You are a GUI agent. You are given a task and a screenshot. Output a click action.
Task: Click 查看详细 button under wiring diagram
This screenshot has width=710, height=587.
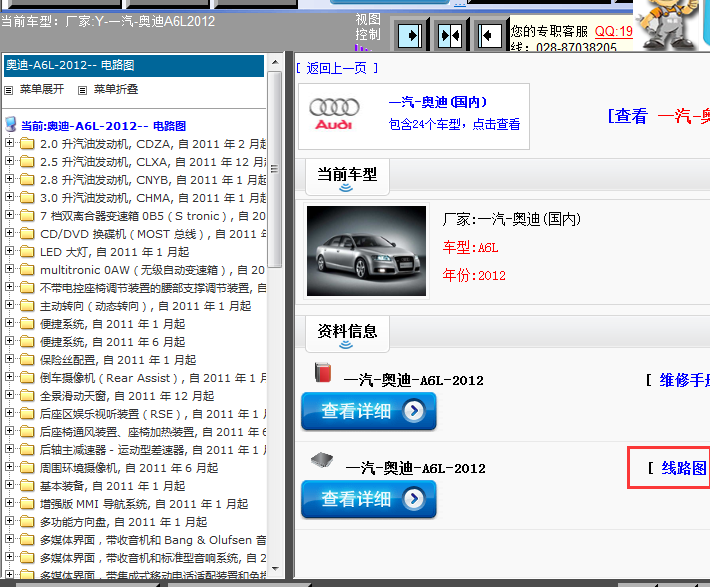pos(369,499)
